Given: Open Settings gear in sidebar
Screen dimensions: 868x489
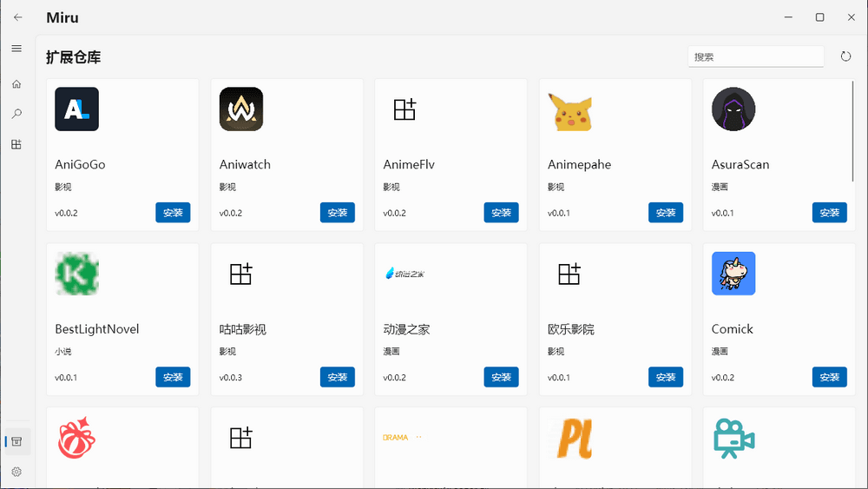Looking at the screenshot, I should (16, 472).
